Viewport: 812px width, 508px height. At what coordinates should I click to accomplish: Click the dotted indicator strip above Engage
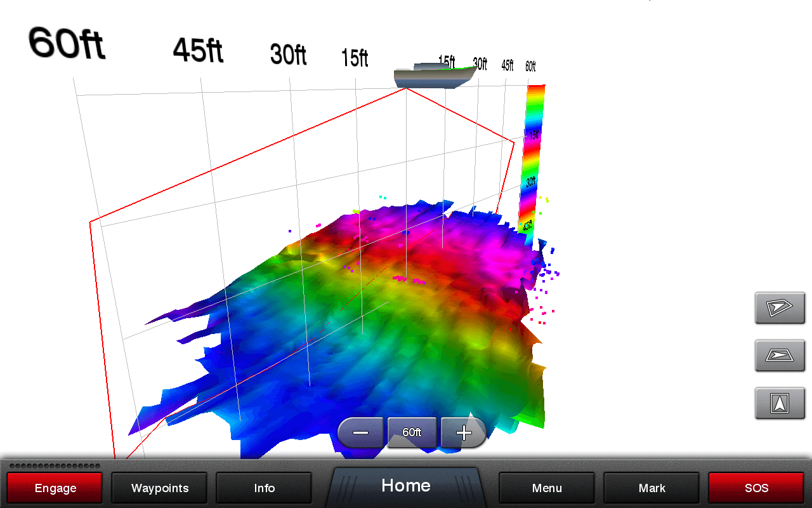tap(55, 466)
